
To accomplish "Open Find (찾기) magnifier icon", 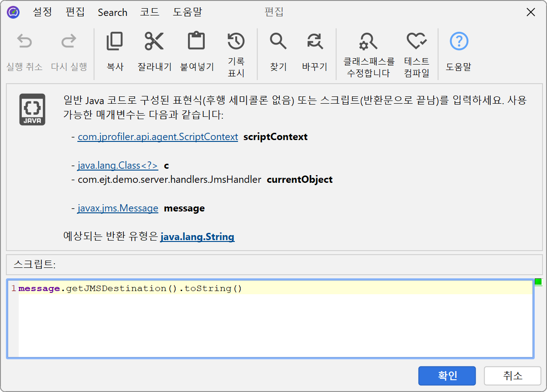I will [278, 41].
